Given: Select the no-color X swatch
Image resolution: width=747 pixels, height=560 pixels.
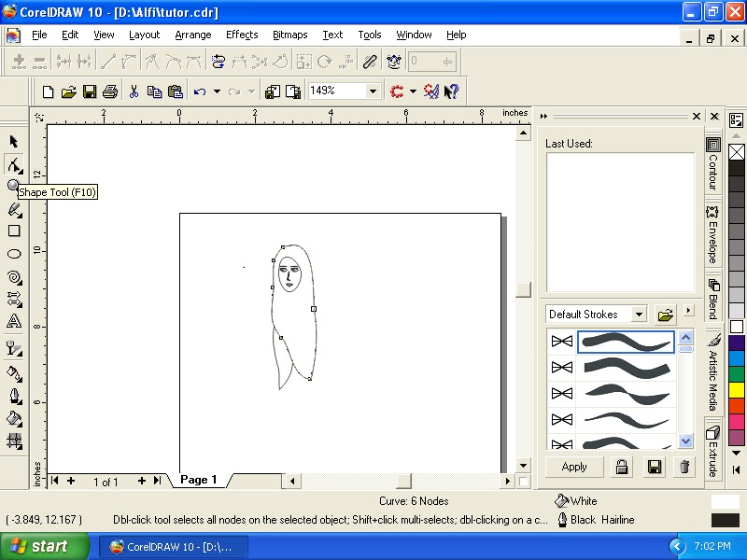Looking at the screenshot, I should (x=737, y=152).
